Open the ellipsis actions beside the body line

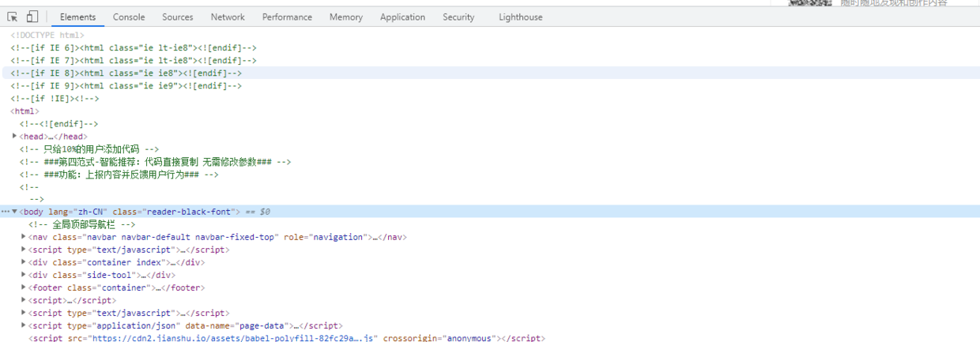pyautogui.click(x=6, y=212)
